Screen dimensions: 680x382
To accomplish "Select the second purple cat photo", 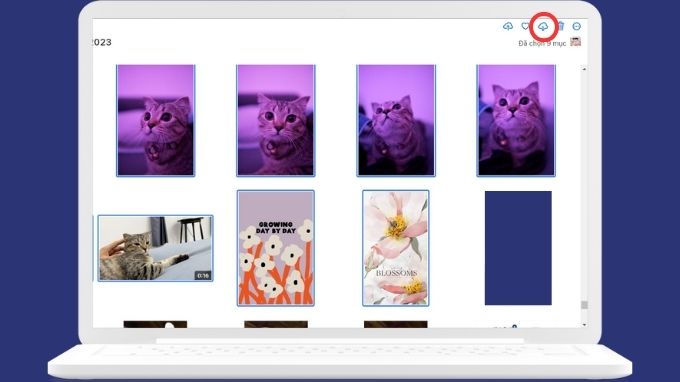I will [x=276, y=121].
